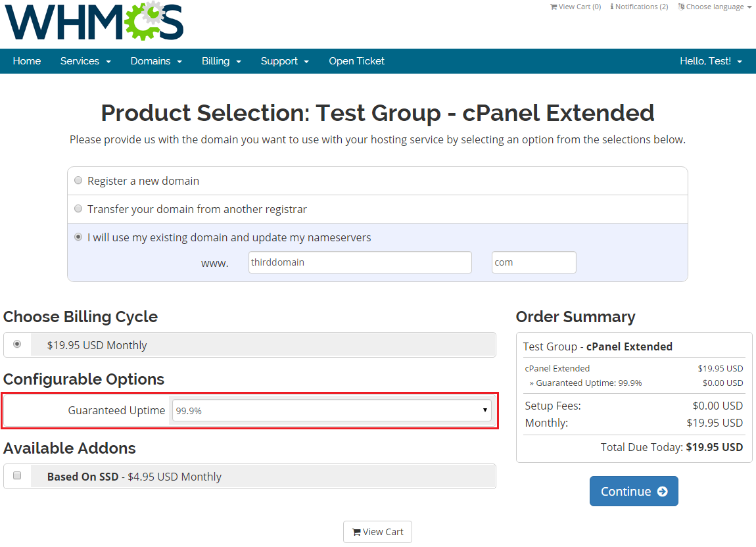Open the Hello, Test! account menu

(711, 61)
